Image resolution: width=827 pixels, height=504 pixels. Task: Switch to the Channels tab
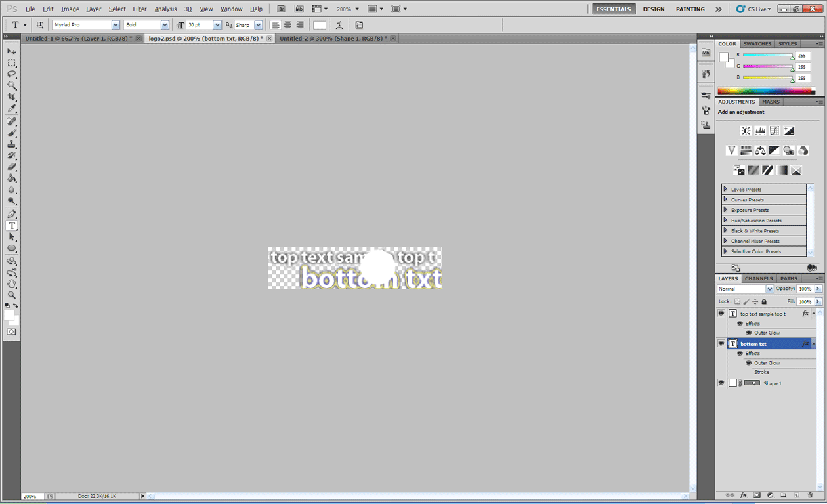point(758,278)
